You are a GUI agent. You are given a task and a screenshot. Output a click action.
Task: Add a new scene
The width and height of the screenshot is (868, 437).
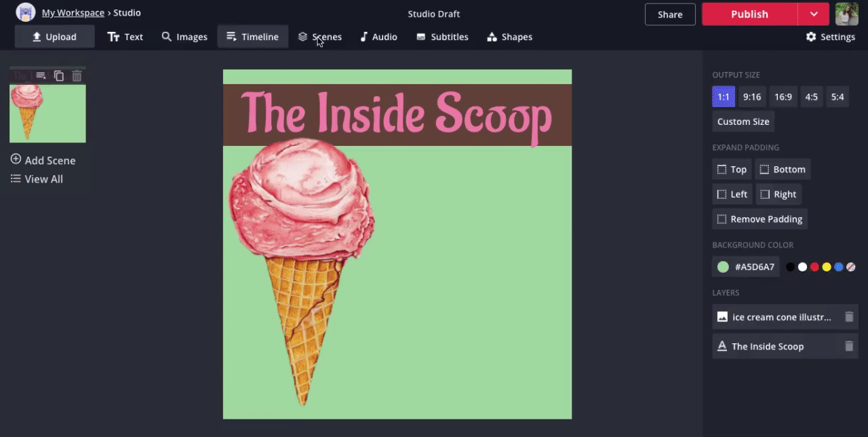click(43, 160)
